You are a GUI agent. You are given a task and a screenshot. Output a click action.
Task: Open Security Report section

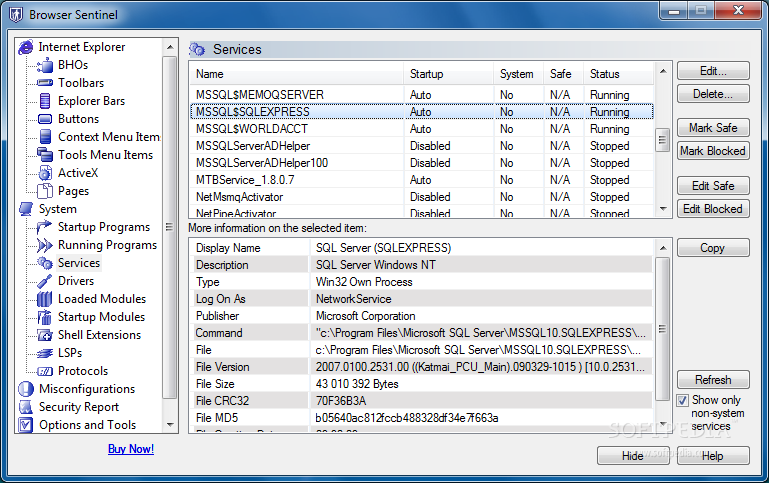tap(78, 407)
